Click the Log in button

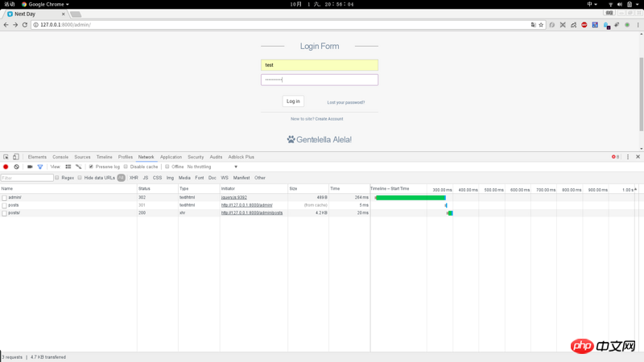point(293,101)
